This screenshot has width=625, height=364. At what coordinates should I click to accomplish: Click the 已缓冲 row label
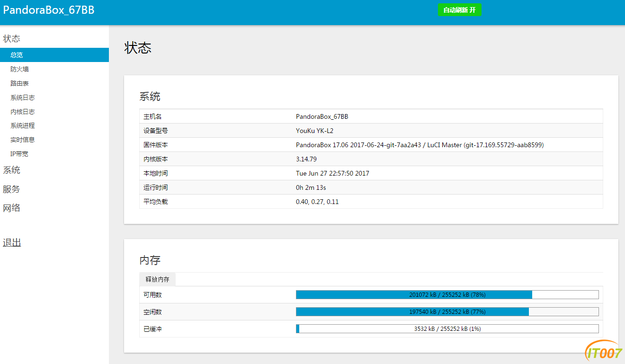tap(152, 329)
